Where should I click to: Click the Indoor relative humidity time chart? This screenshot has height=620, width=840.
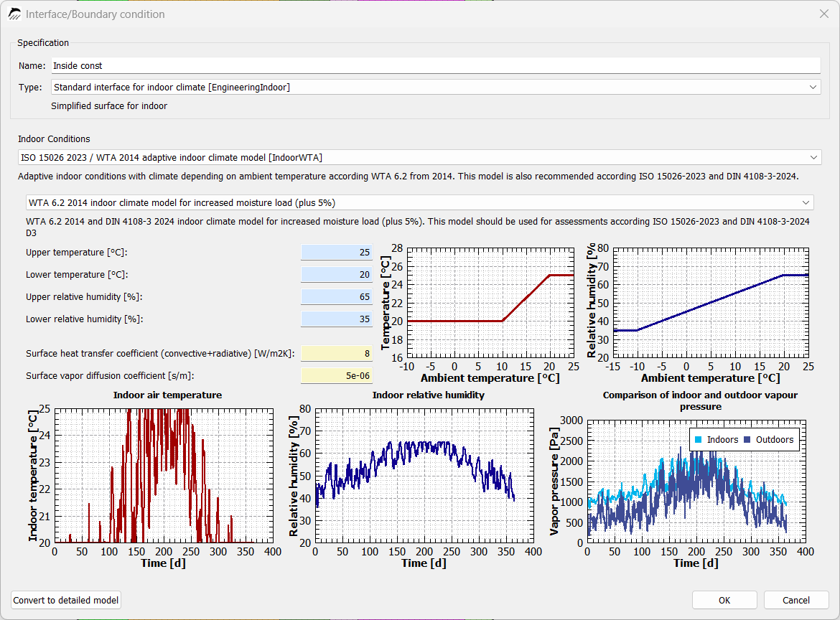424,476
